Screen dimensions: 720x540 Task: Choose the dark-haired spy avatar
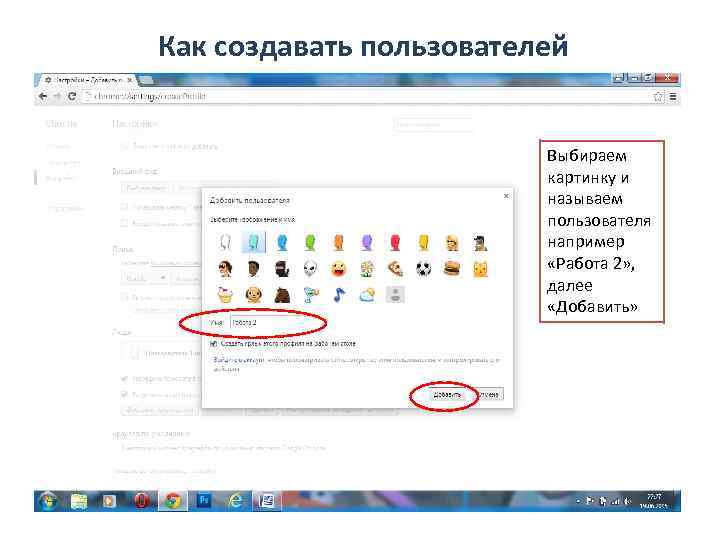480,242
